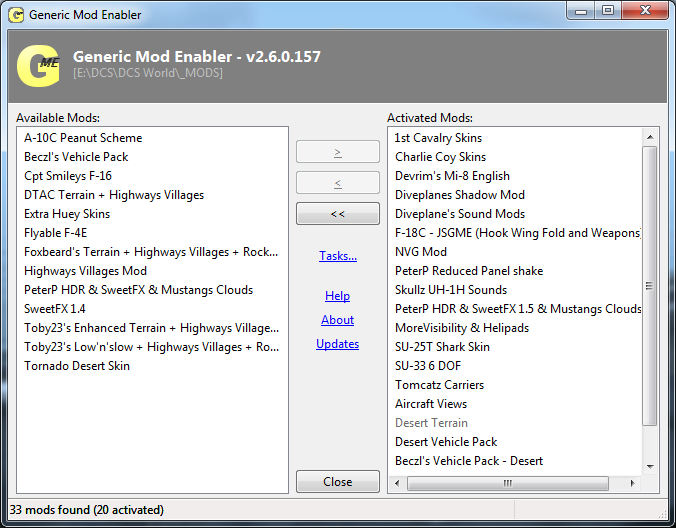Click horizontal scrollbar thumb in Activated Mods
Screen dimensions: 676x528
click(x=507, y=483)
